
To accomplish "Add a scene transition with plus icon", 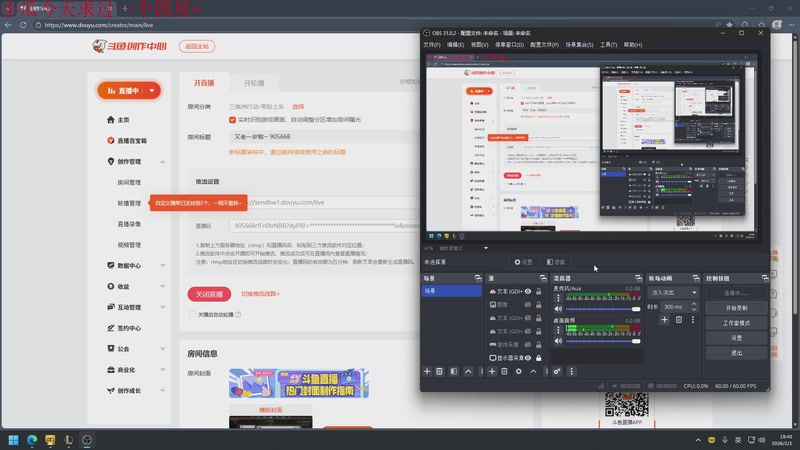I will tap(664, 319).
